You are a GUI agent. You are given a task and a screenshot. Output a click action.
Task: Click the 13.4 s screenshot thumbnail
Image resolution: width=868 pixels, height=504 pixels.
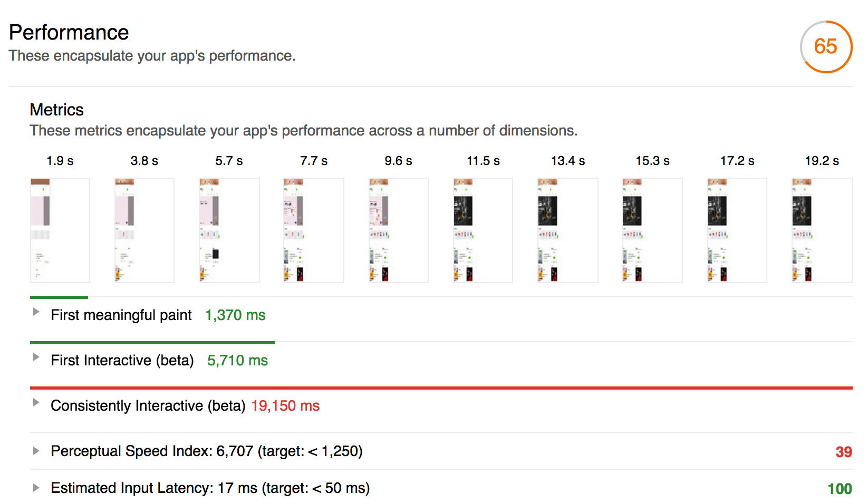(x=568, y=230)
